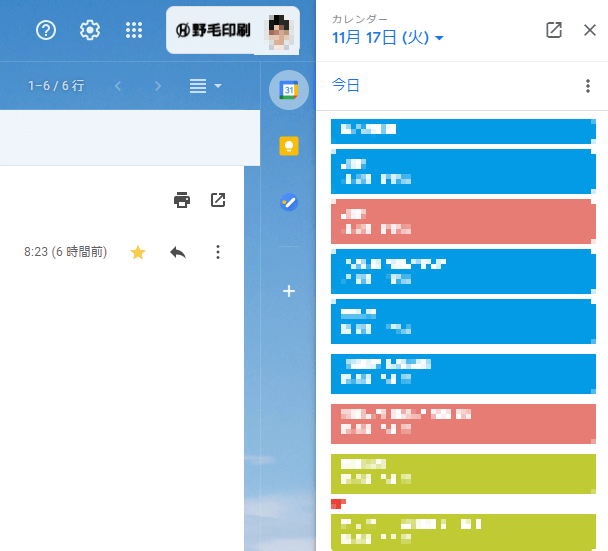
Task: Get add-ons with plus icon
Action: coord(289,291)
